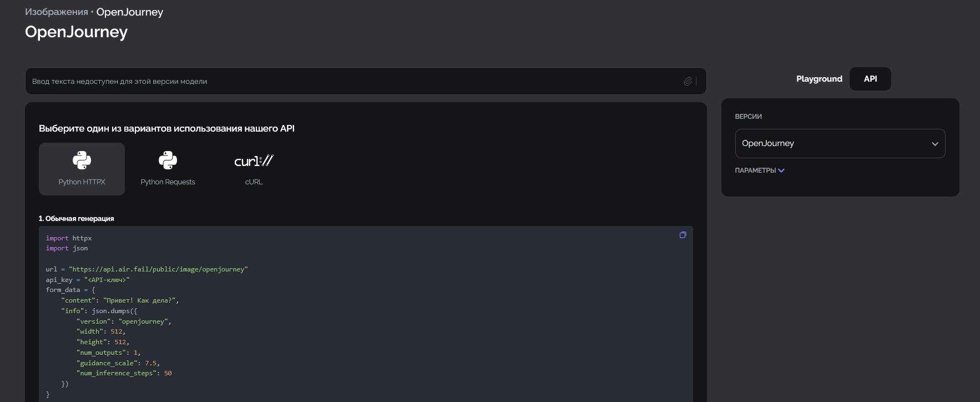Go to Изображения breadcrumb link
The height and width of the screenshot is (402, 980).
pyautogui.click(x=57, y=12)
